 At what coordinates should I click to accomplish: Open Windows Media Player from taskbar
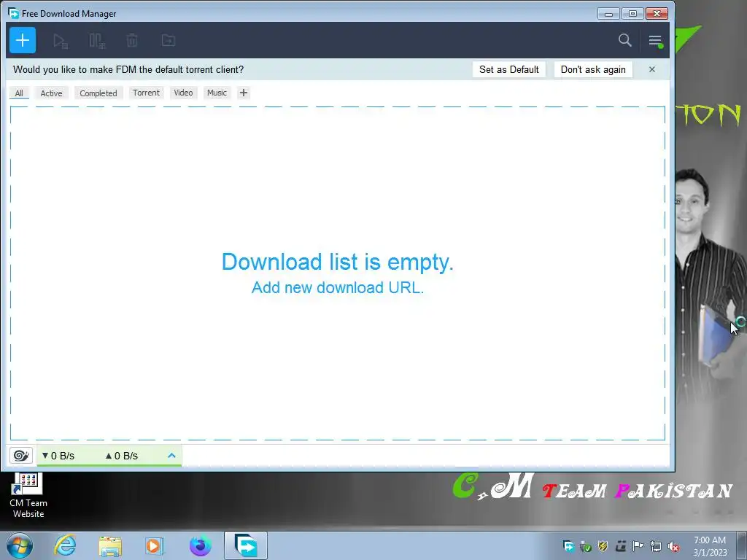click(x=155, y=545)
